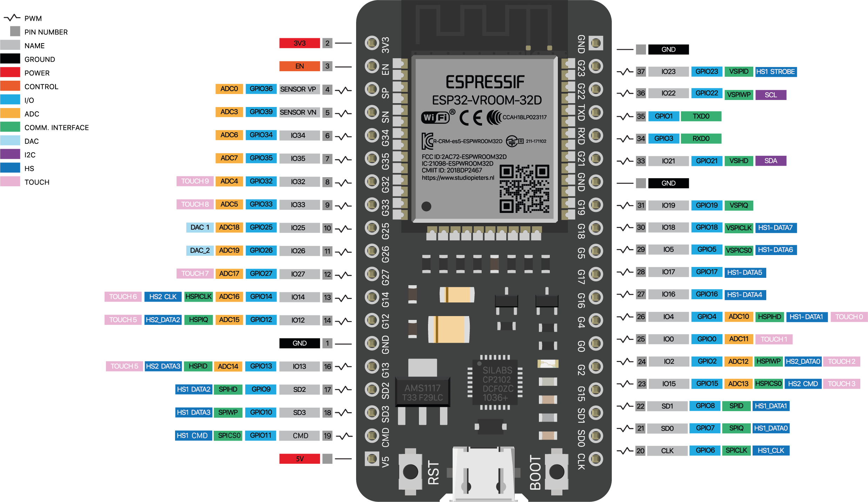Click the DAC 1 label
The height and width of the screenshot is (502, 868).
tap(200, 227)
